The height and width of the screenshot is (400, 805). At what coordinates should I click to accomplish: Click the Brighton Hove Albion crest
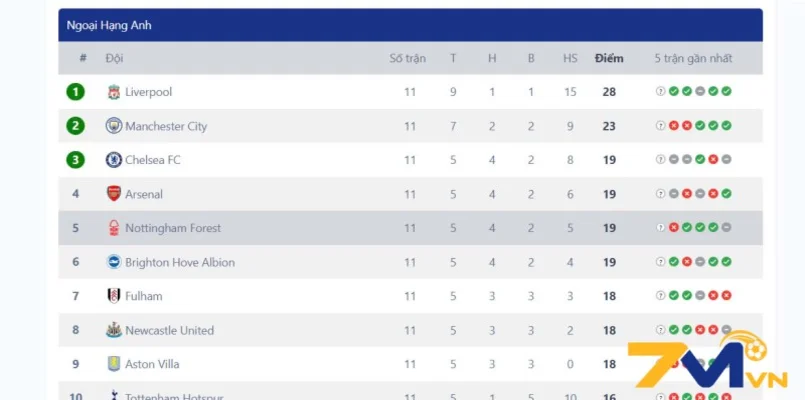tap(114, 262)
